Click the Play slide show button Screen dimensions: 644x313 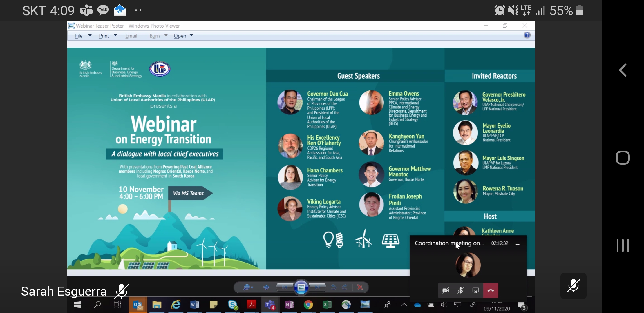301,287
